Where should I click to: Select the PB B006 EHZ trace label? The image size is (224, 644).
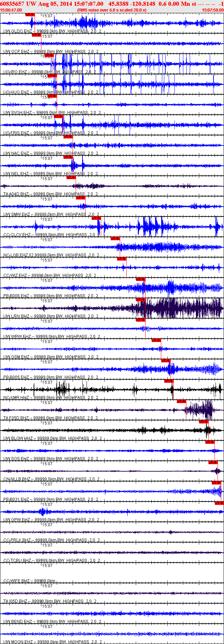point(51,296)
